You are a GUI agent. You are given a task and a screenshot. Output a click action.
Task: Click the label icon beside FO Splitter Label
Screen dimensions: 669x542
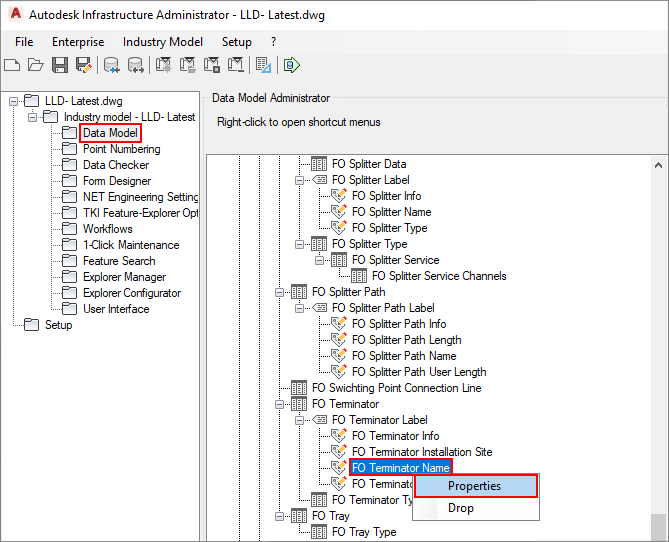[320, 180]
